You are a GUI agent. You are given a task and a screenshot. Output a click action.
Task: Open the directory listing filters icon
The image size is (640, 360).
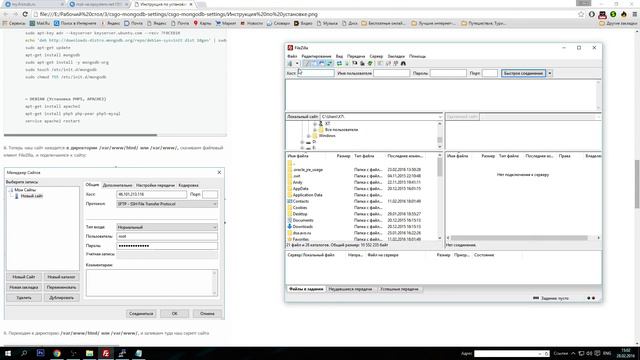(x=380, y=63)
